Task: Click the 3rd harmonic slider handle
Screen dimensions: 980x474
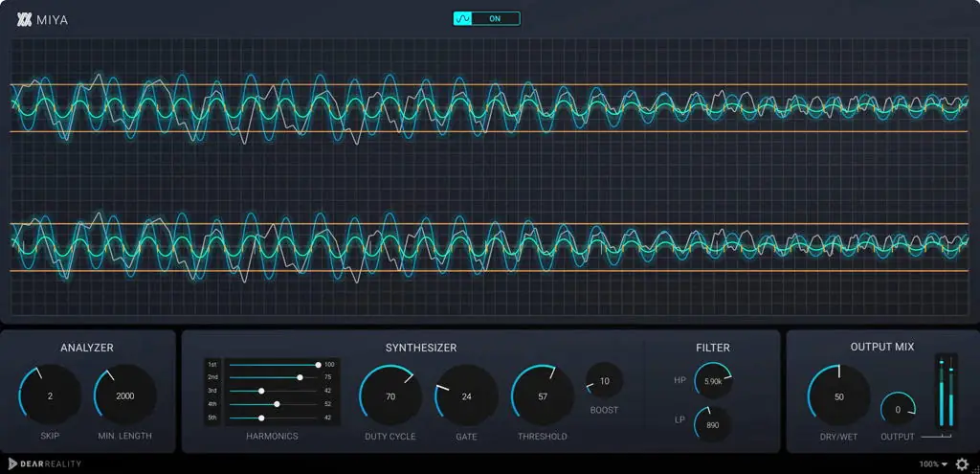Action: (261, 391)
